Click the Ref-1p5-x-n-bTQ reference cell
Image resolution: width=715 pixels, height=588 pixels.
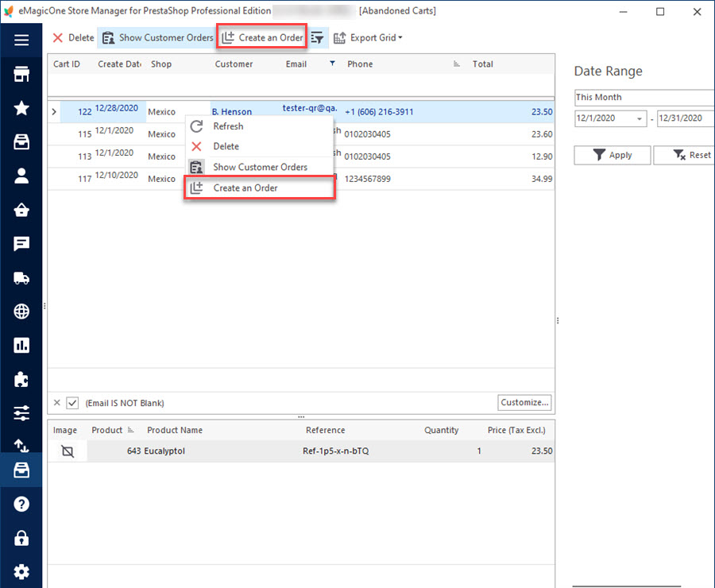[x=335, y=451]
